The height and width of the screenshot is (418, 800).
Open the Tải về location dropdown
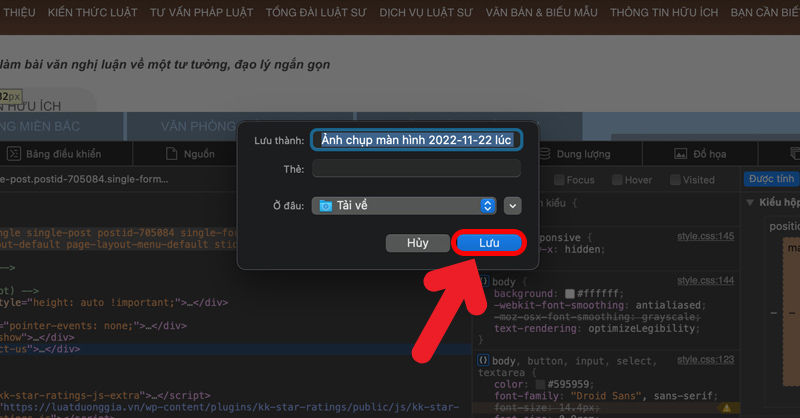[x=404, y=206]
